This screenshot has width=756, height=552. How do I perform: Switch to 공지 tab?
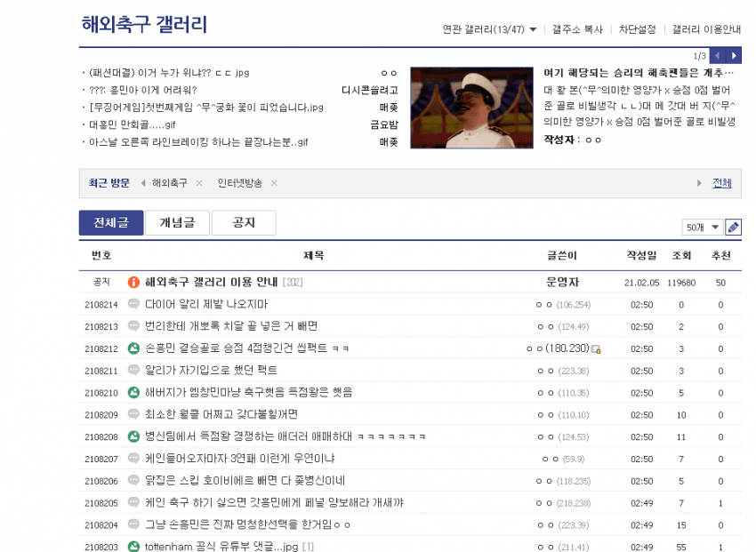244,222
